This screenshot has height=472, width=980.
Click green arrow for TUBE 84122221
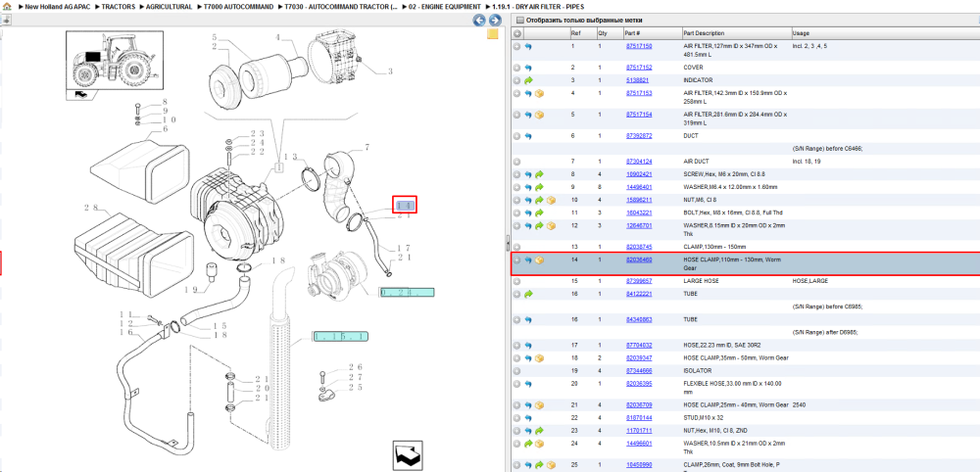[x=528, y=294]
